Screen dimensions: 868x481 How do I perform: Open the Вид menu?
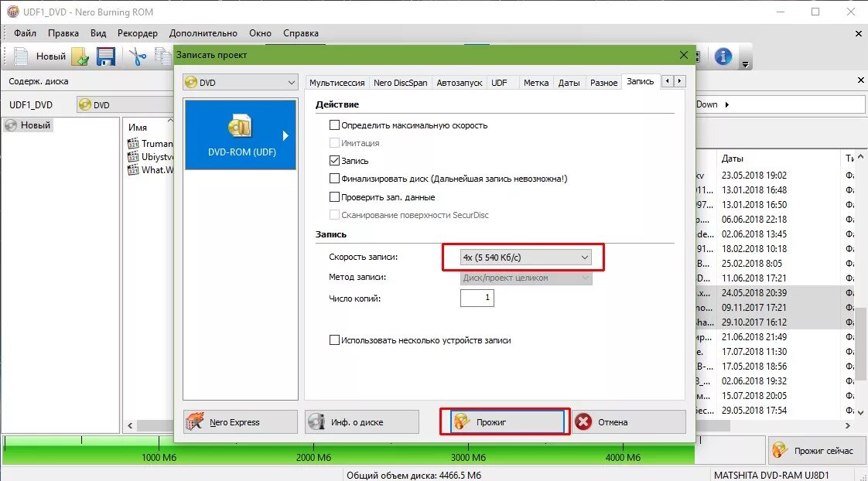(98, 33)
